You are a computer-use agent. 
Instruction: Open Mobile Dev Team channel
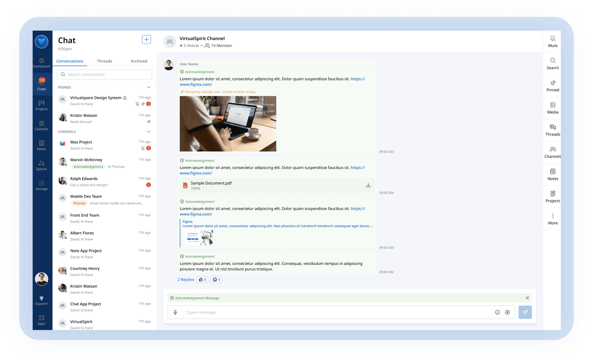(105, 200)
